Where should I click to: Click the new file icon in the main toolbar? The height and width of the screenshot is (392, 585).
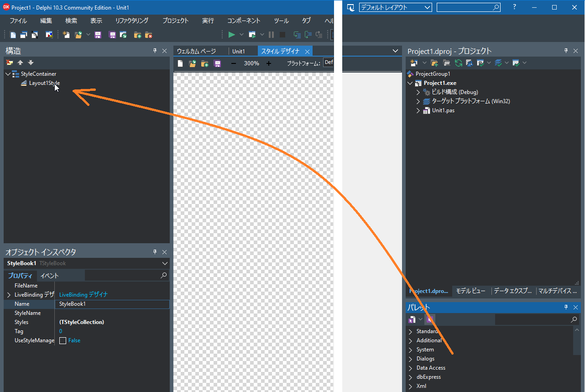[x=13, y=35]
